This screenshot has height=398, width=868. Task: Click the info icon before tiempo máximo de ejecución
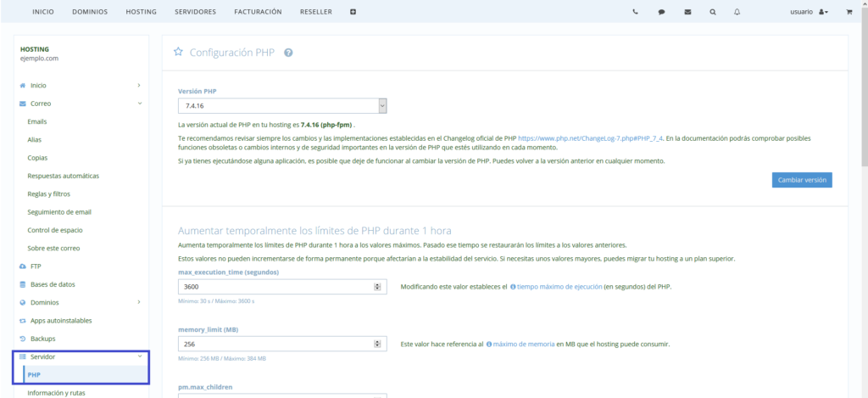tap(513, 287)
